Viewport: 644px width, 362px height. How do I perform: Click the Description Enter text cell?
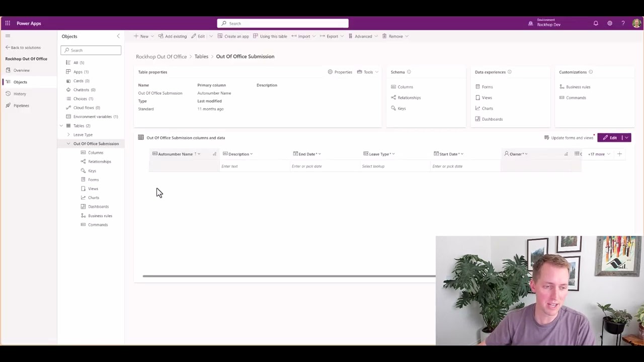pos(254,166)
